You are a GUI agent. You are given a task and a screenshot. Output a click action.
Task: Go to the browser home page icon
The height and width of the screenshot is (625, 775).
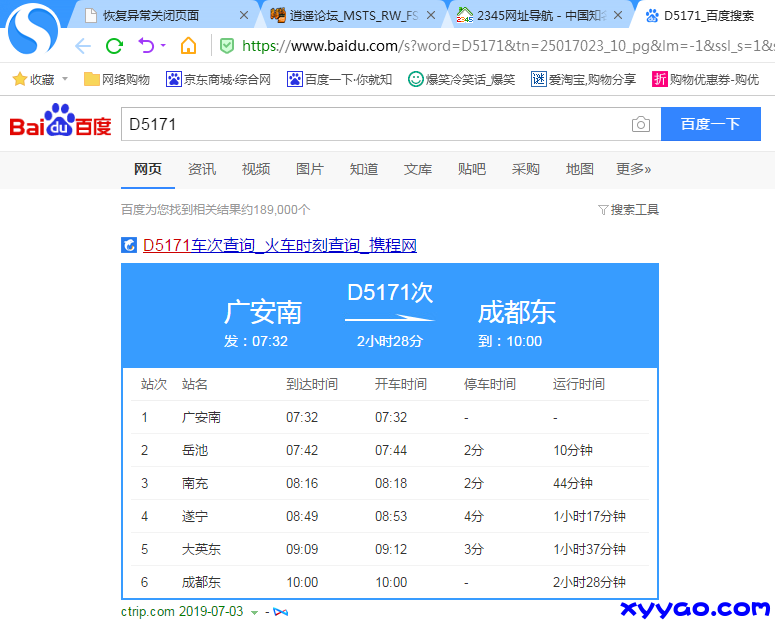click(188, 46)
